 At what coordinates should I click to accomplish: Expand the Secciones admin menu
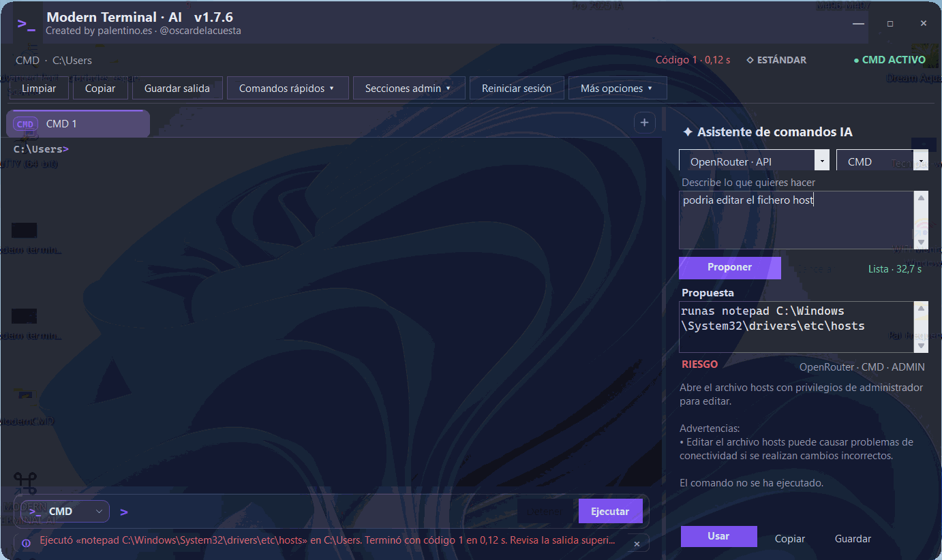(x=409, y=88)
